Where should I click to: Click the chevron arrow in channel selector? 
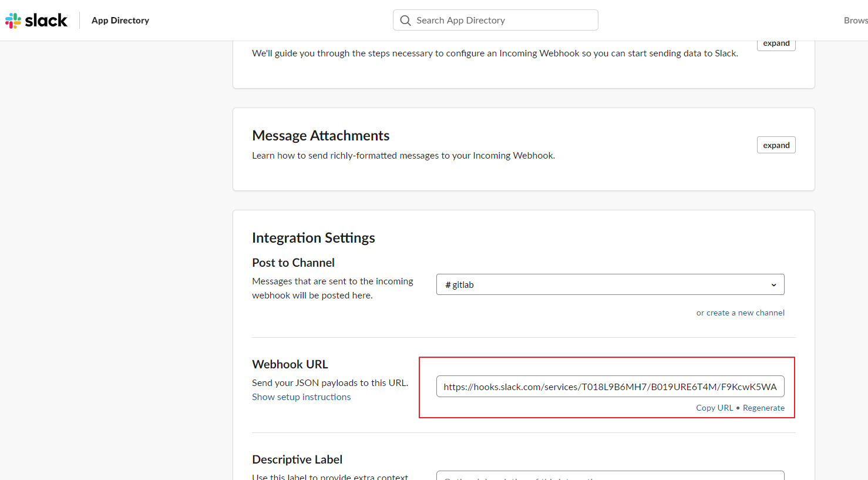[x=773, y=285]
